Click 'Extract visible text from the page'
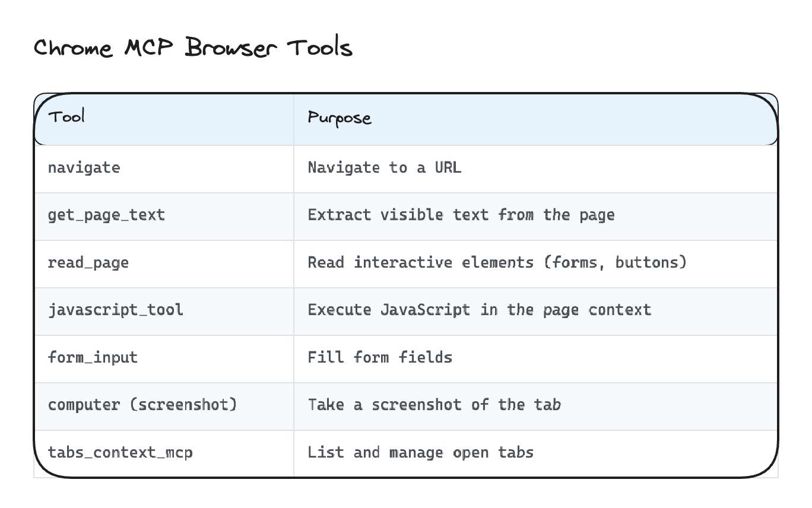The image size is (812, 508). (461, 215)
